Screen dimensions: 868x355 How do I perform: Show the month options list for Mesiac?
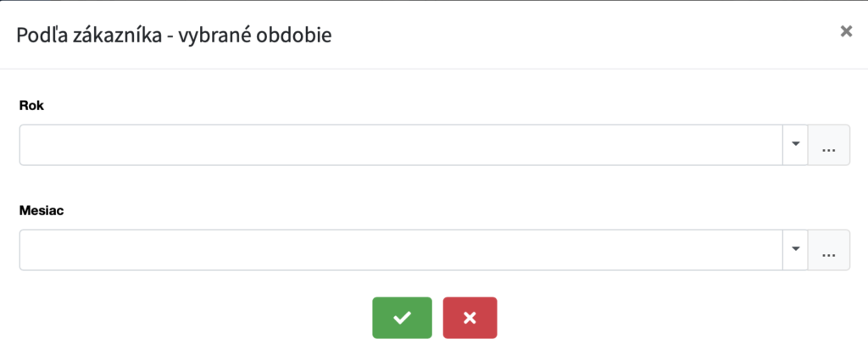[795, 250]
